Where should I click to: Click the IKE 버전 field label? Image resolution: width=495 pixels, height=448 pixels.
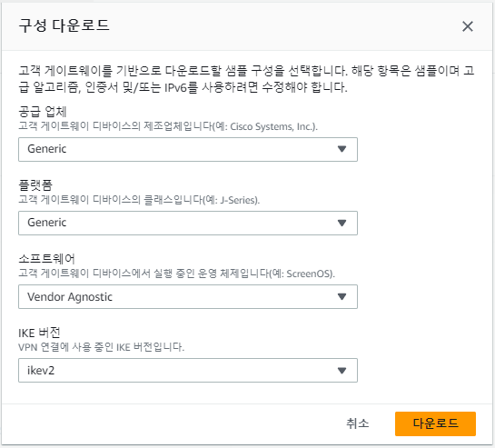pyautogui.click(x=39, y=333)
